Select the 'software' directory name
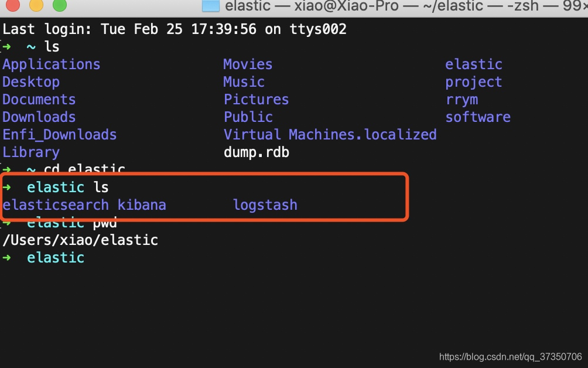 pyautogui.click(x=478, y=117)
